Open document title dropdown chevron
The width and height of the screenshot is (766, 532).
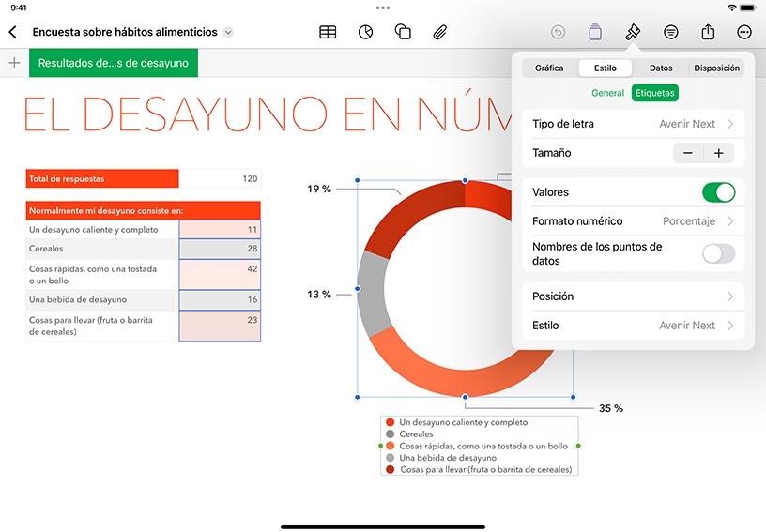pyautogui.click(x=228, y=32)
